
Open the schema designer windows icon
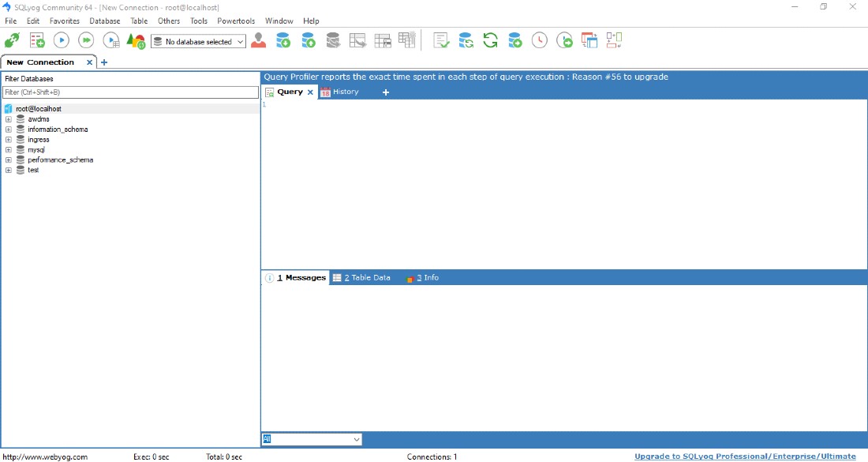(x=589, y=40)
